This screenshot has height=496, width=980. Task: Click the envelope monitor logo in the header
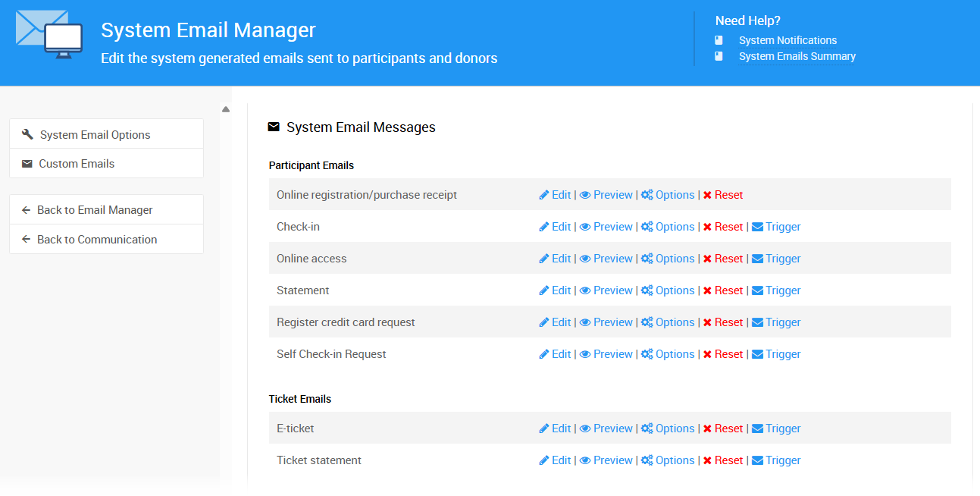point(49,36)
